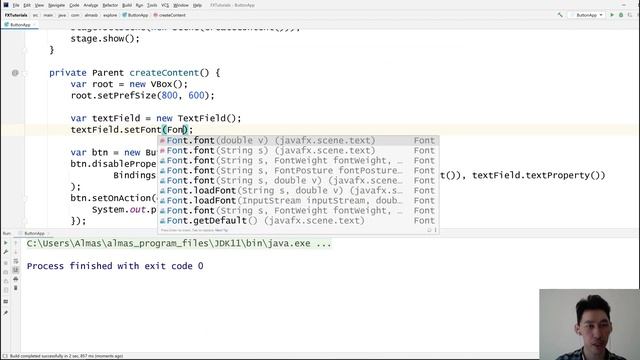The height and width of the screenshot is (360, 640).
Task: Click the Build project hammer icon
Action: point(560,15)
